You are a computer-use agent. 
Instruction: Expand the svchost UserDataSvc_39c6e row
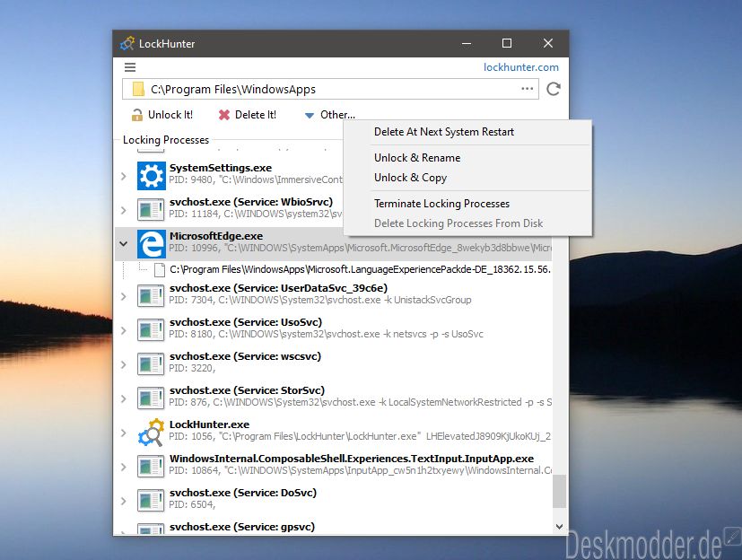pyautogui.click(x=124, y=296)
